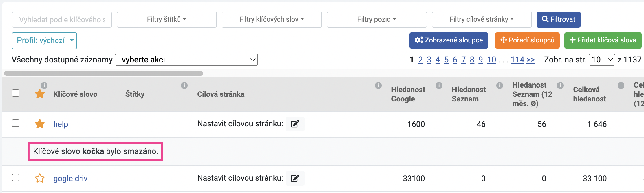Click the edit target page icon for gogle driv

coord(295,178)
